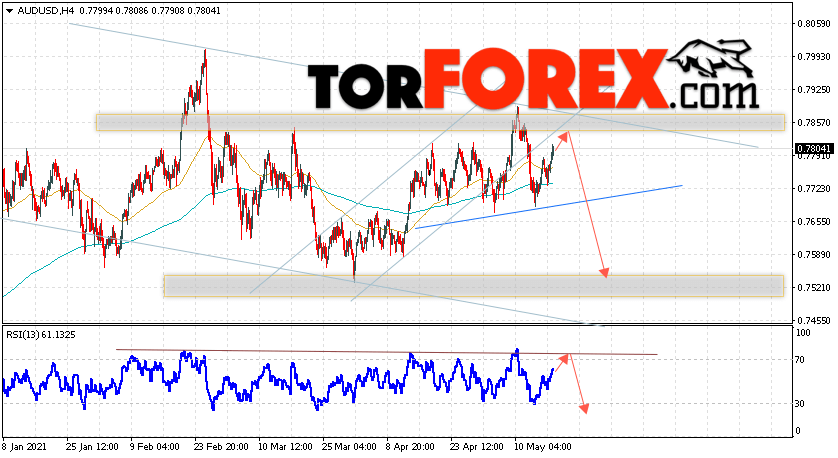This screenshot has width=838, height=458.
Task: Click the 25 Mar 04:00 date label
Action: (349, 447)
